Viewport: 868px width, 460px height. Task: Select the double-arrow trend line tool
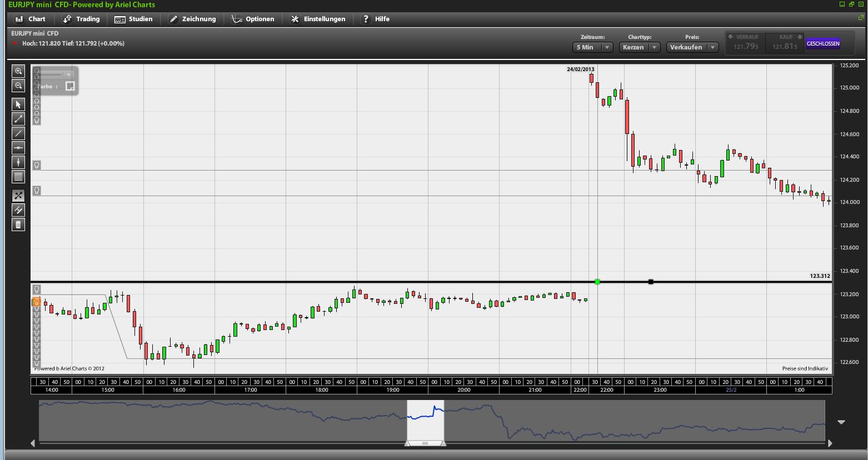click(x=18, y=119)
